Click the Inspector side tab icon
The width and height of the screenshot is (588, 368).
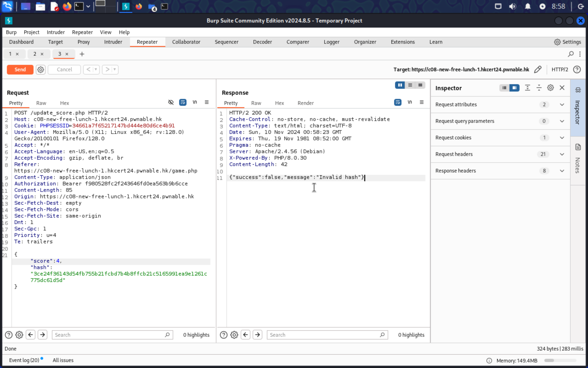pos(578,90)
